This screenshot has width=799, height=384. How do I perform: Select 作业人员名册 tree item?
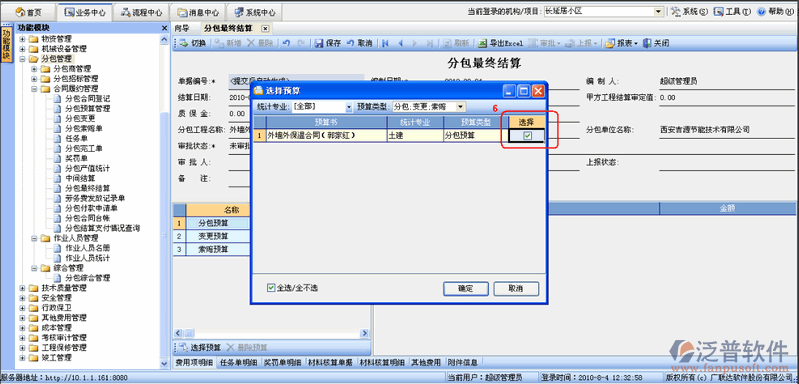tap(88, 248)
